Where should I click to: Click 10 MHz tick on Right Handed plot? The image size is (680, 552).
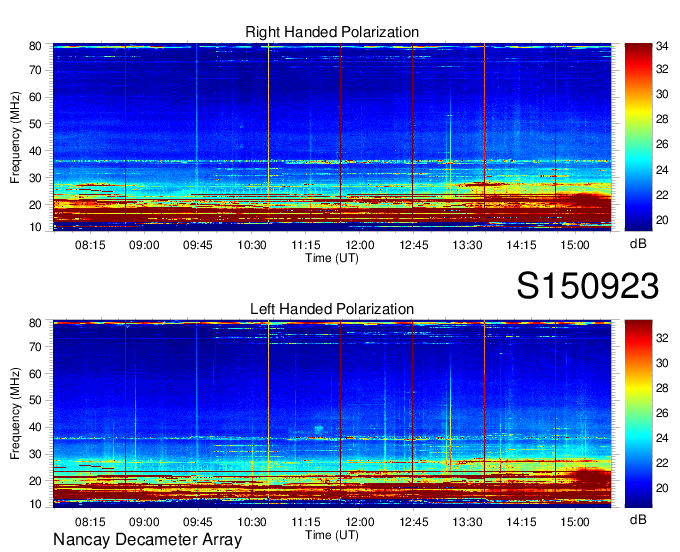point(35,227)
